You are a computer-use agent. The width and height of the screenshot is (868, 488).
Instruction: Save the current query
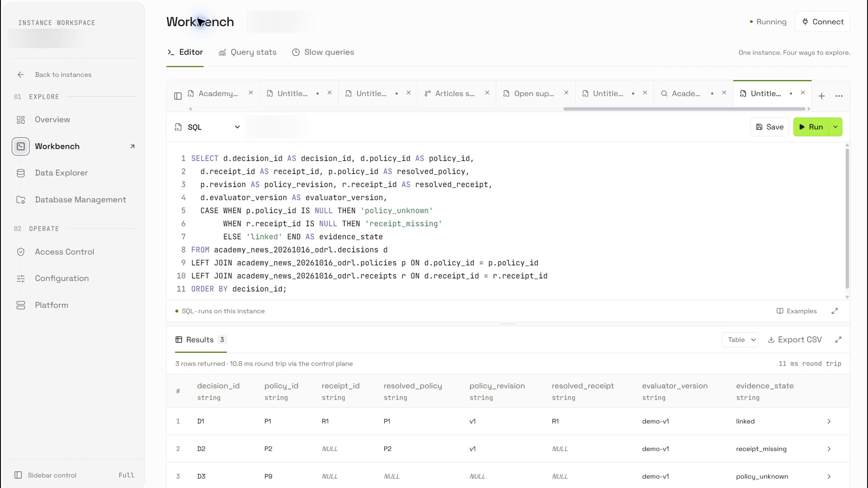pos(769,127)
